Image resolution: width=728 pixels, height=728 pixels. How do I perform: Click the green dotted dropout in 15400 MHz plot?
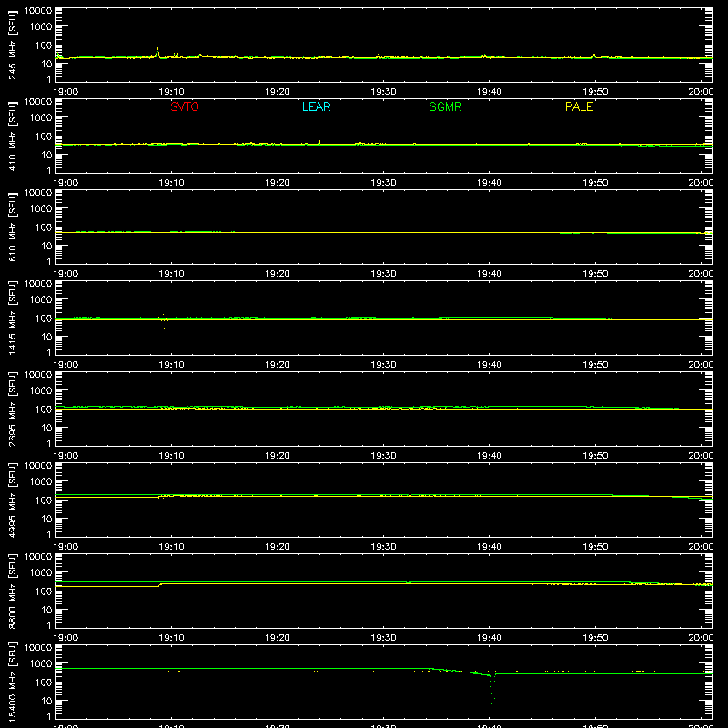tap(492, 691)
